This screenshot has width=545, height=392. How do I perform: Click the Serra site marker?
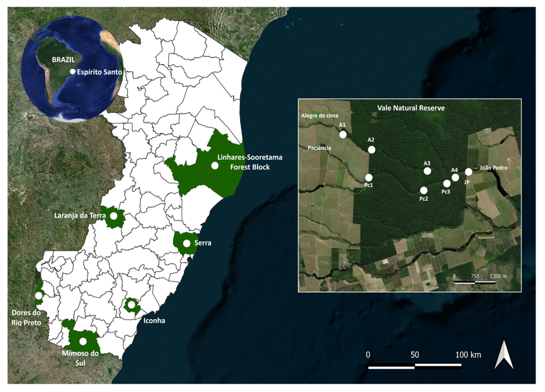click(186, 243)
